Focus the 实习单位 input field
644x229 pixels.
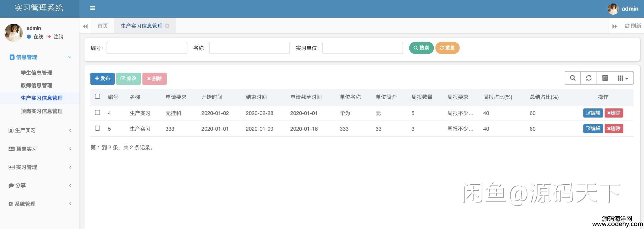(x=362, y=48)
